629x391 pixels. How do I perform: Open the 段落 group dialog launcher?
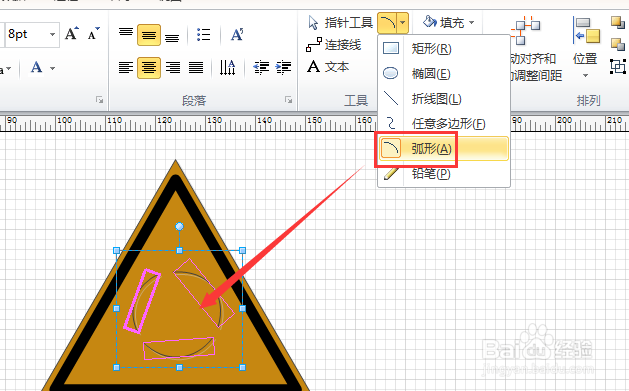[288, 99]
